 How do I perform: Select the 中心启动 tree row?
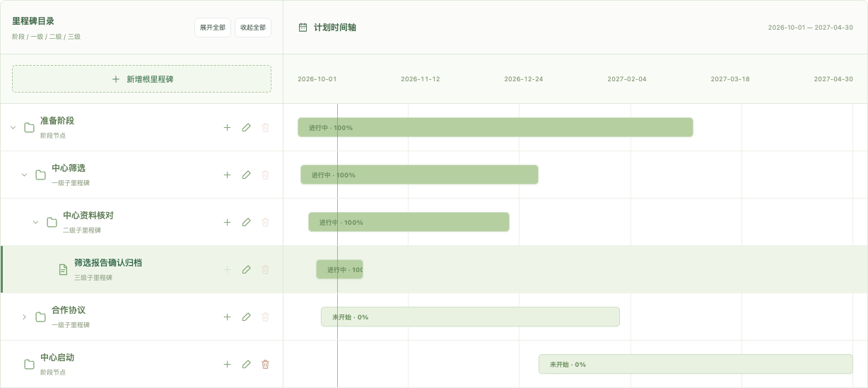141,365
